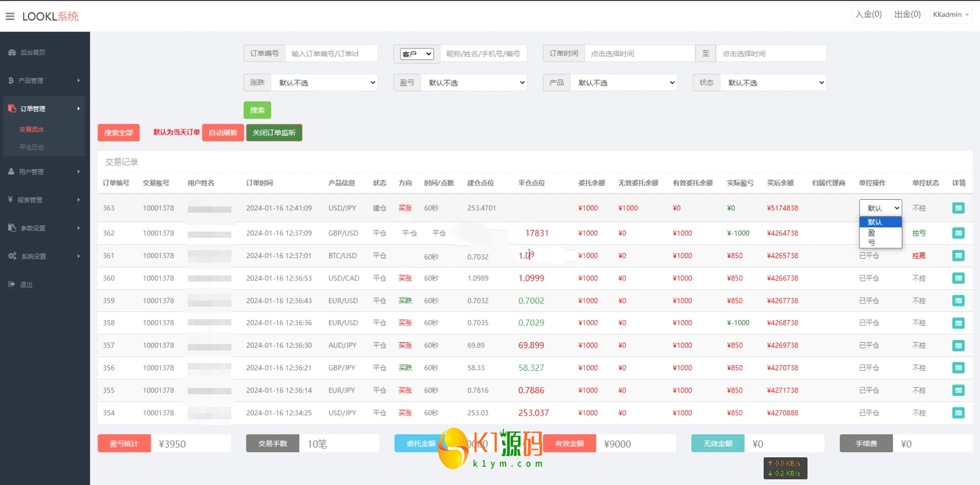
Task: Open the KKadmin account menu
Action: coord(950,15)
